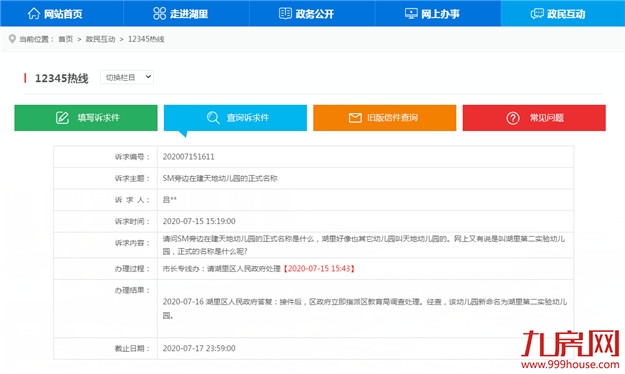
Task: Click the 常见问题 red button
Action: click(534, 118)
